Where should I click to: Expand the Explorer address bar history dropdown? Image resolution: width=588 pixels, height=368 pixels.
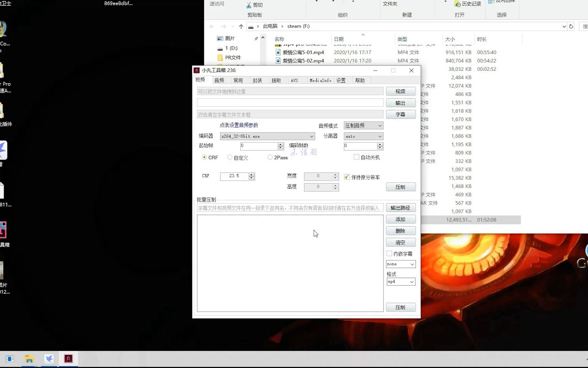tap(564, 27)
